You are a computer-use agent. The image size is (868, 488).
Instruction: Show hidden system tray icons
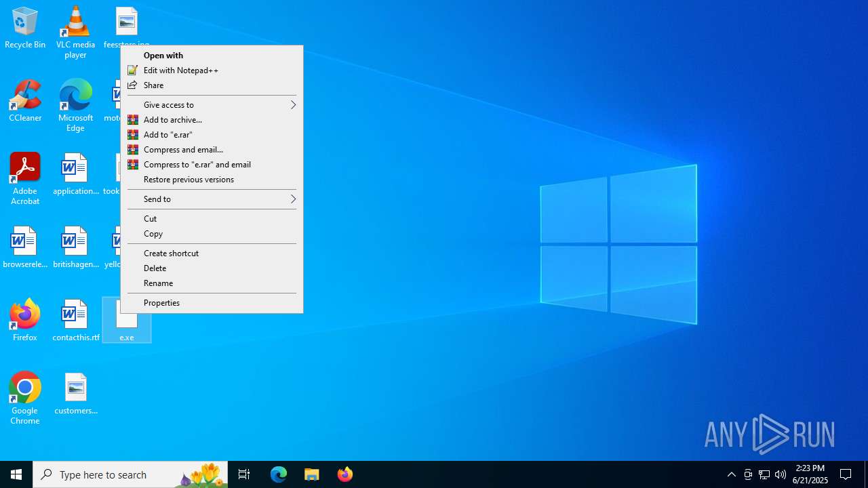732,474
